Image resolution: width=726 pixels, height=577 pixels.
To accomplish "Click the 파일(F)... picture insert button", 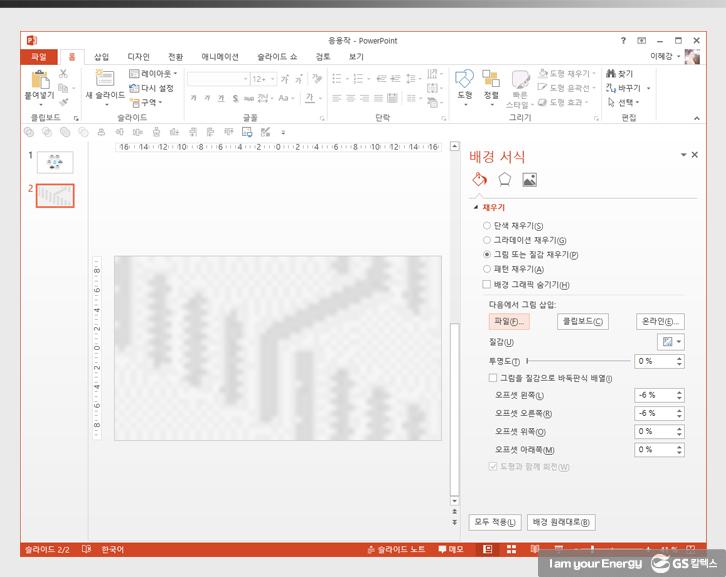I will point(508,321).
